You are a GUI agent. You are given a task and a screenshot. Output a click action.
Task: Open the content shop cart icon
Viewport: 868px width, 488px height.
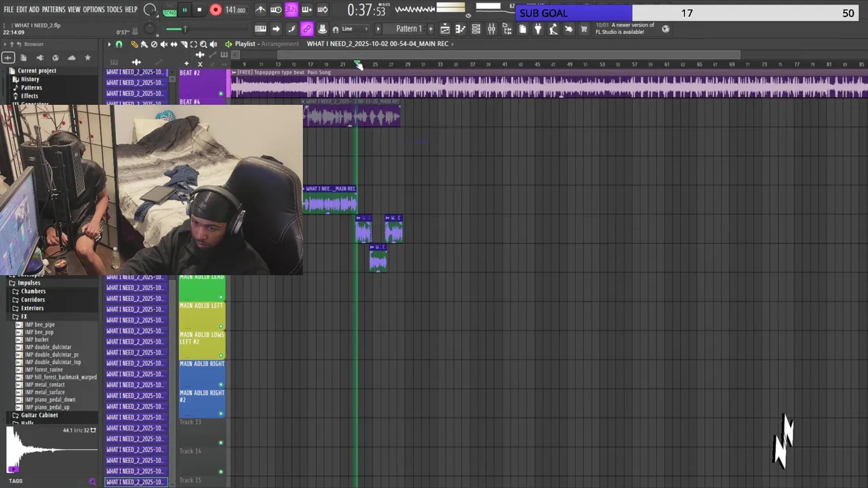coord(584,29)
